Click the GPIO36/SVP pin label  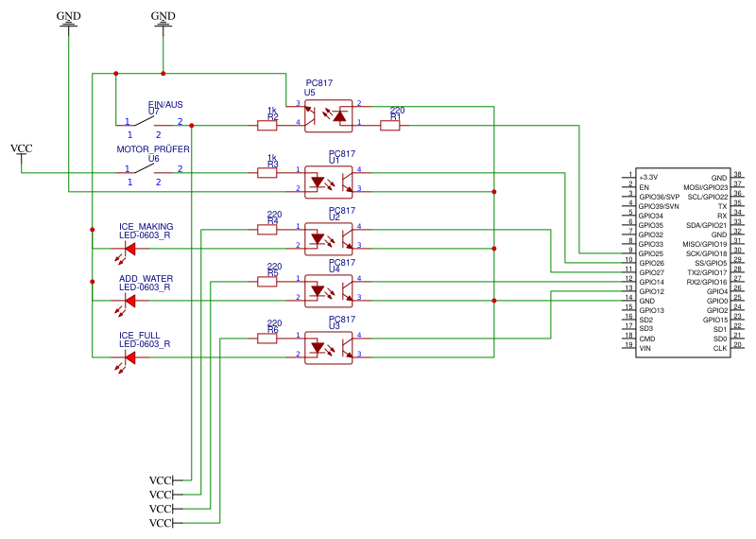click(659, 197)
